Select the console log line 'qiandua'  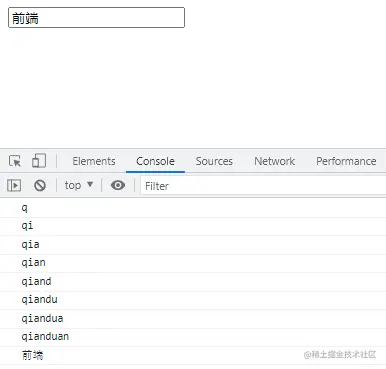tap(193, 319)
